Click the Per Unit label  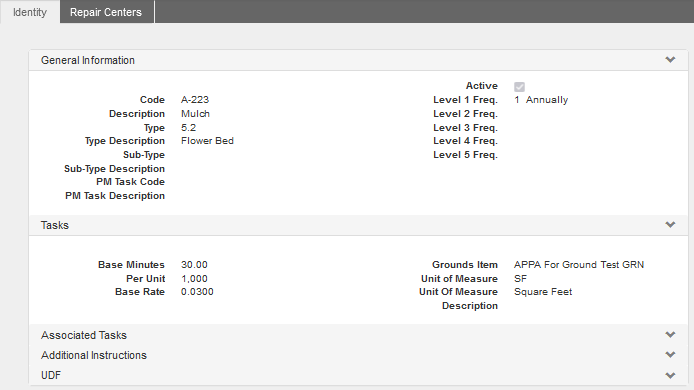(146, 278)
